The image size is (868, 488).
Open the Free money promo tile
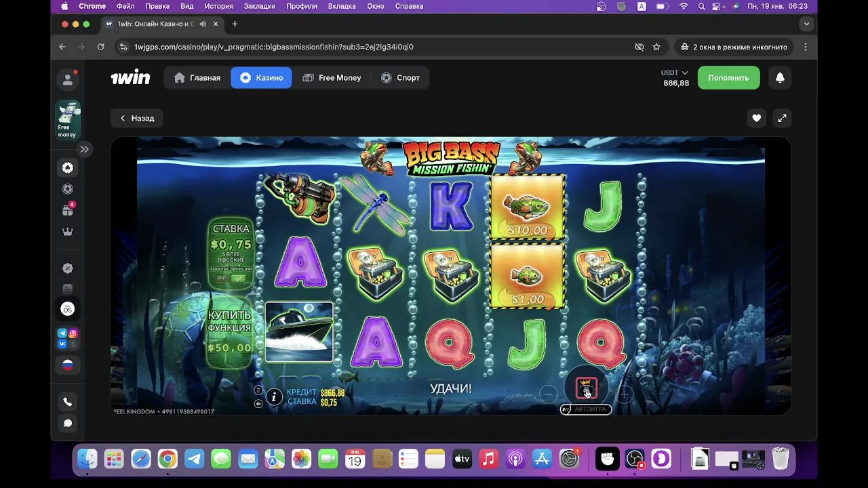pos(68,120)
